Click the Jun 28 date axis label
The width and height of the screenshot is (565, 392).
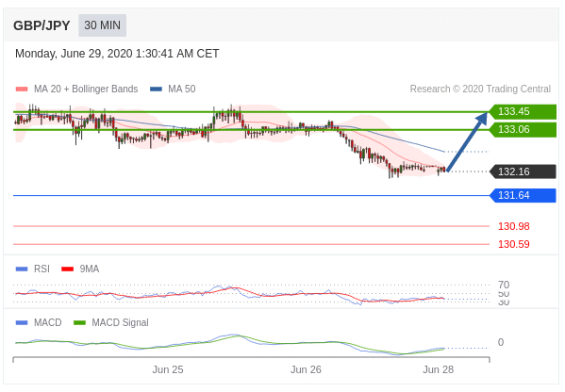pos(439,369)
